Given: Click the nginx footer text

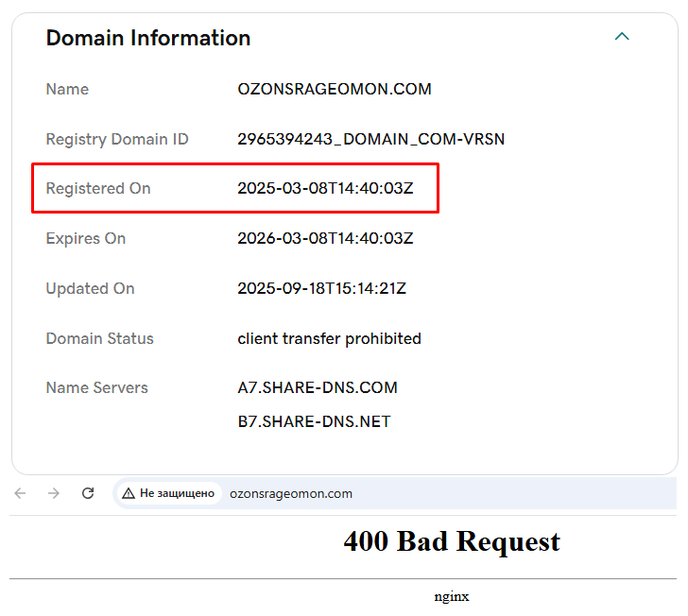Looking at the screenshot, I should pyautogui.click(x=452, y=596).
